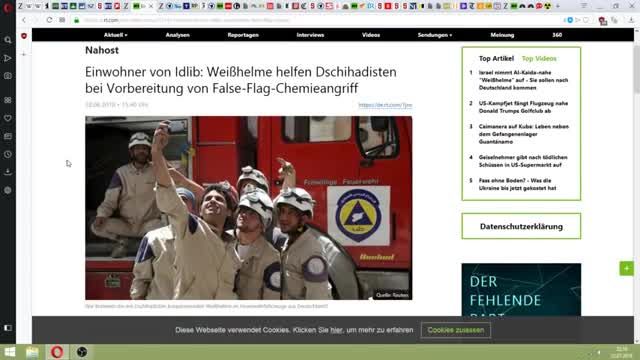Accept cookies with 'Cookies zulassen' button
The height and width of the screenshot is (360, 640).
pos(456,330)
